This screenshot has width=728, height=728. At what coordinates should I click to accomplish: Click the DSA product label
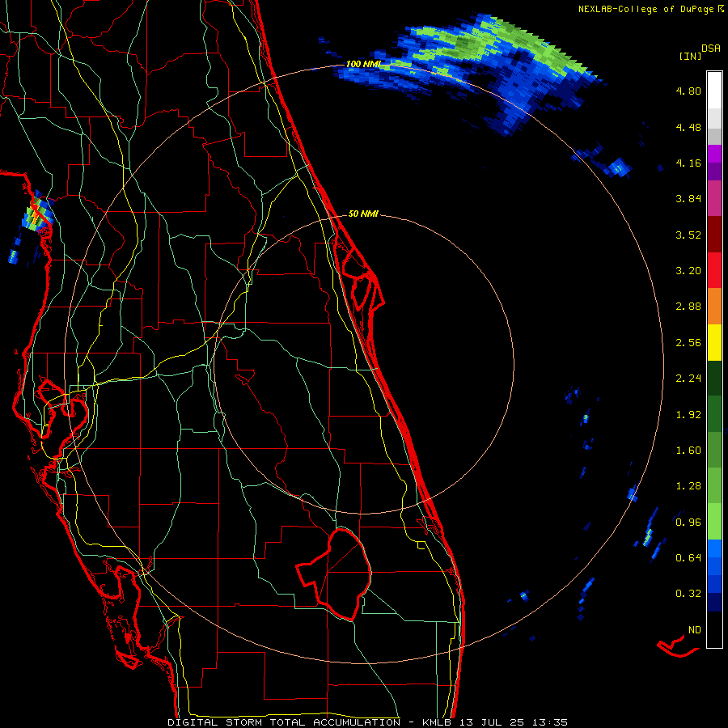pos(711,49)
